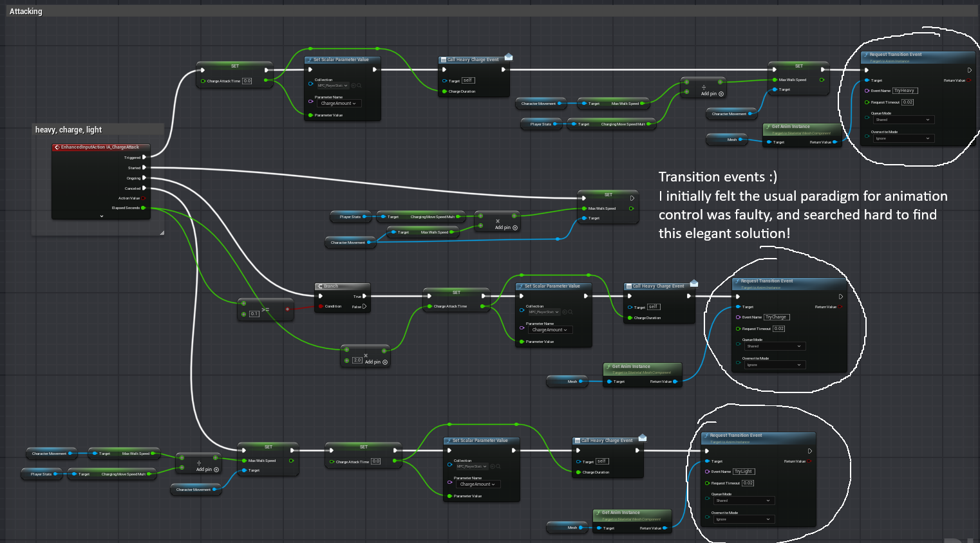Click Request Timeout 0.02 field on TryLight node
The image size is (980, 543).
(748, 483)
